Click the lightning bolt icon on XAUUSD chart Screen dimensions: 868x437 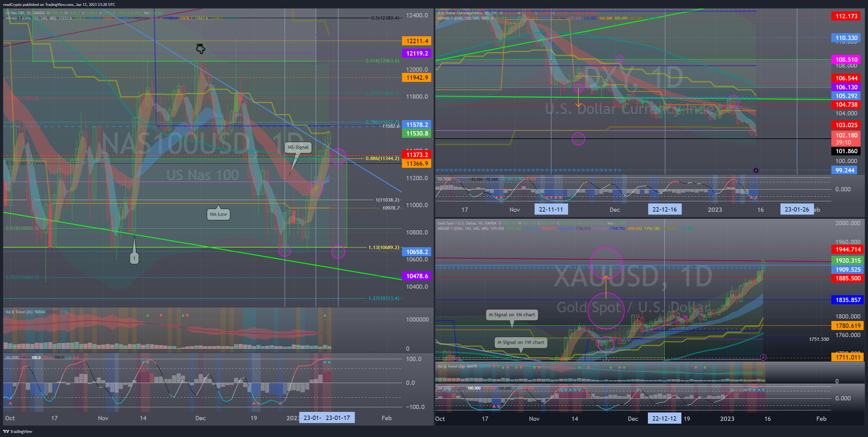click(x=763, y=357)
